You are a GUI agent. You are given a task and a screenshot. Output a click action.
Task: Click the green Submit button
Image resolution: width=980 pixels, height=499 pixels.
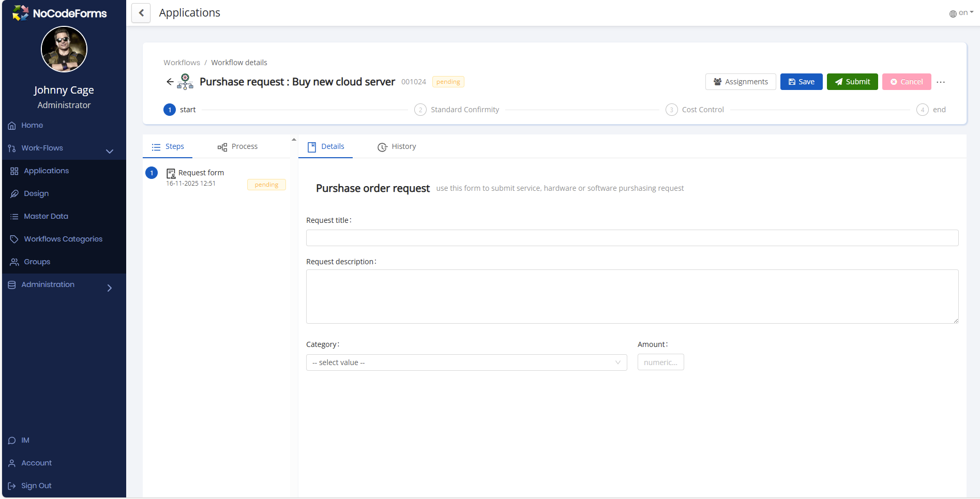pyautogui.click(x=852, y=82)
